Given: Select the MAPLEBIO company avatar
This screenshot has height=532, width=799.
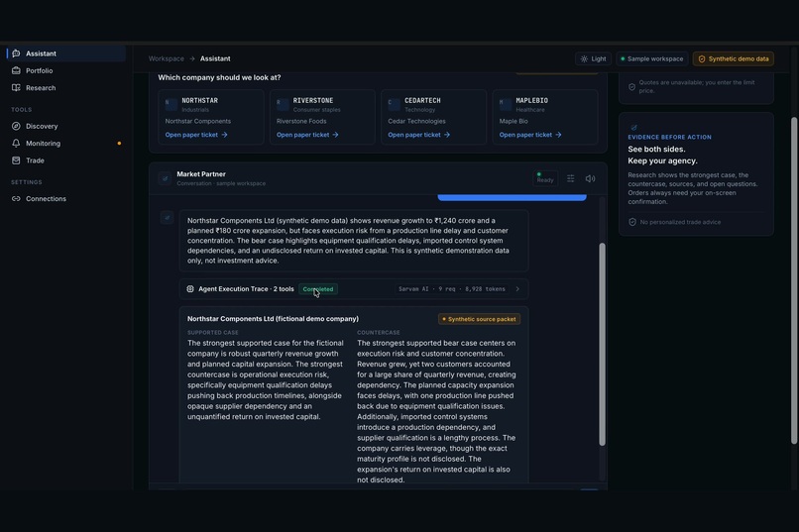Looking at the screenshot, I should coord(506,104).
